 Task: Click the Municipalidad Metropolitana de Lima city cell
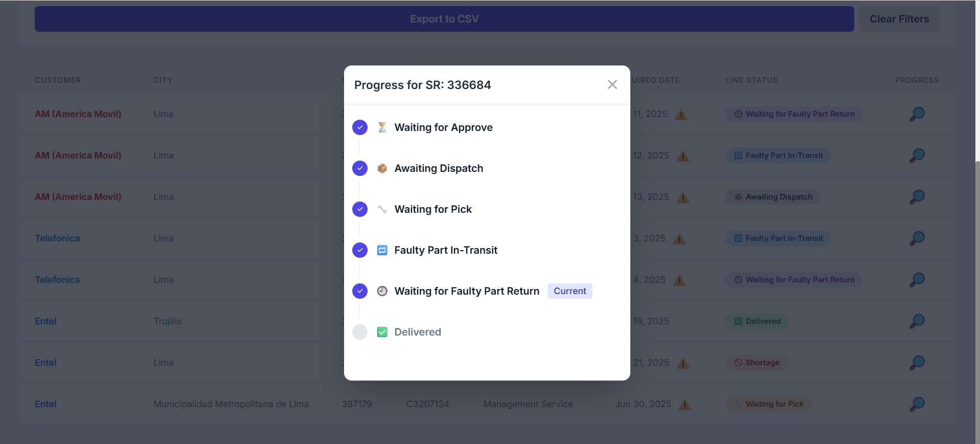[231, 404]
